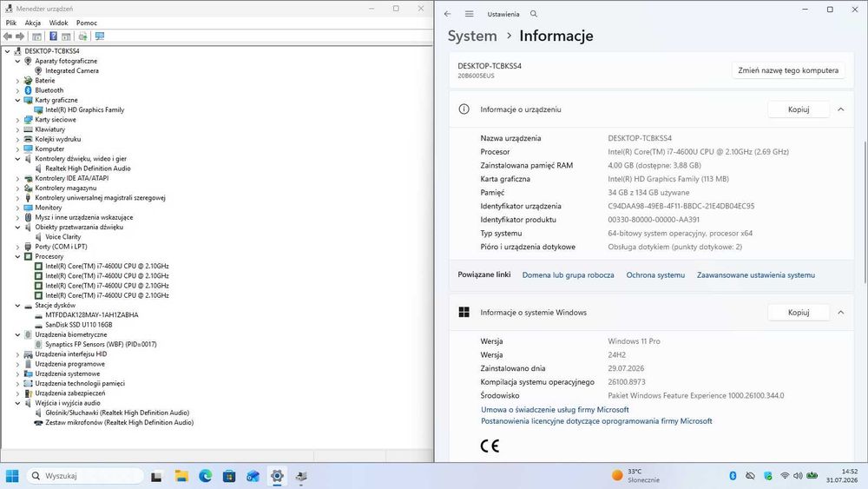Expand the Klawiatury category

click(x=17, y=129)
